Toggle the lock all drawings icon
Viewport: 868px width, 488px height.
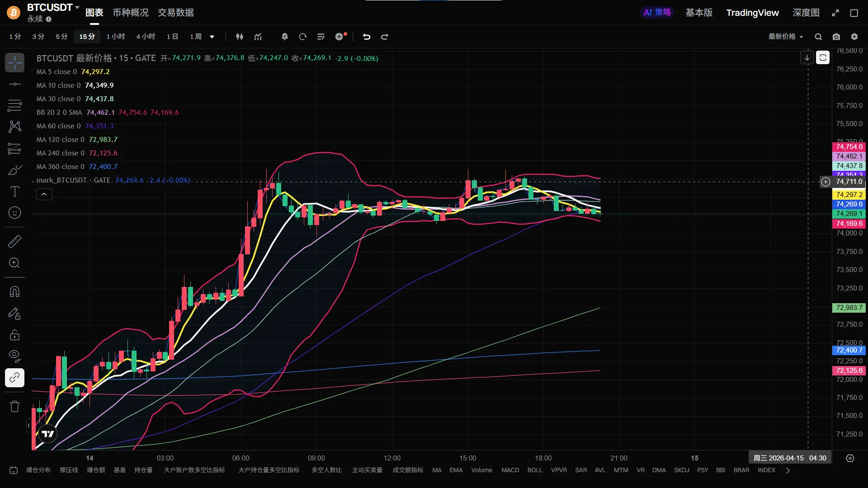click(14, 335)
